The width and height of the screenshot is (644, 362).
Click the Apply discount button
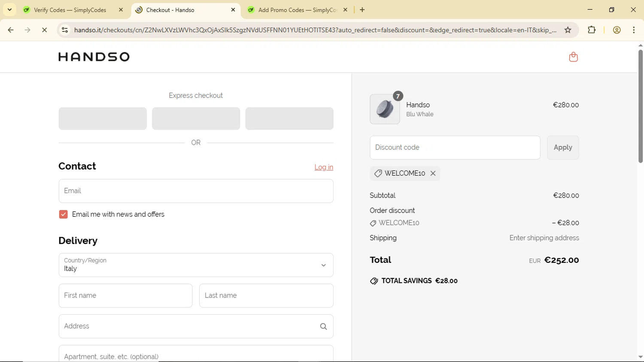click(x=563, y=148)
